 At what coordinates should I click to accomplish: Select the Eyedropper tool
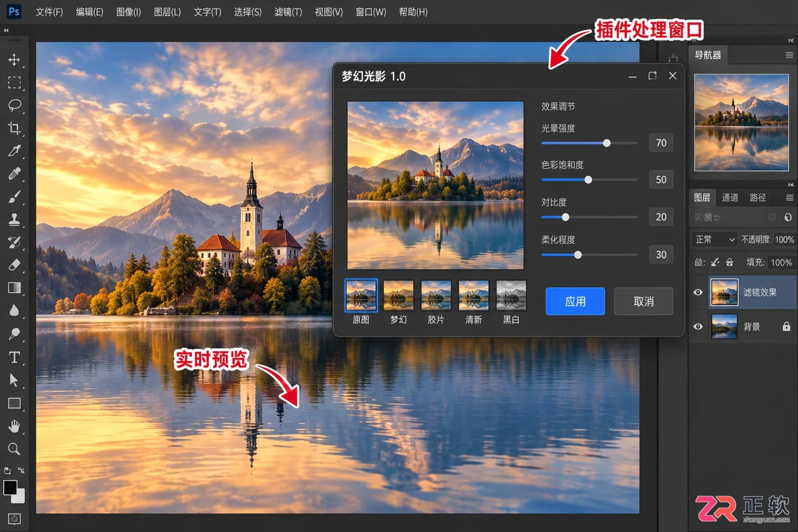(14, 151)
